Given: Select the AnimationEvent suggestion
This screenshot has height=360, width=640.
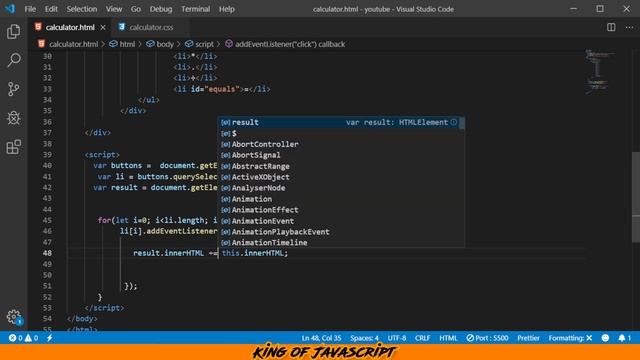Looking at the screenshot, I should [x=339, y=221].
